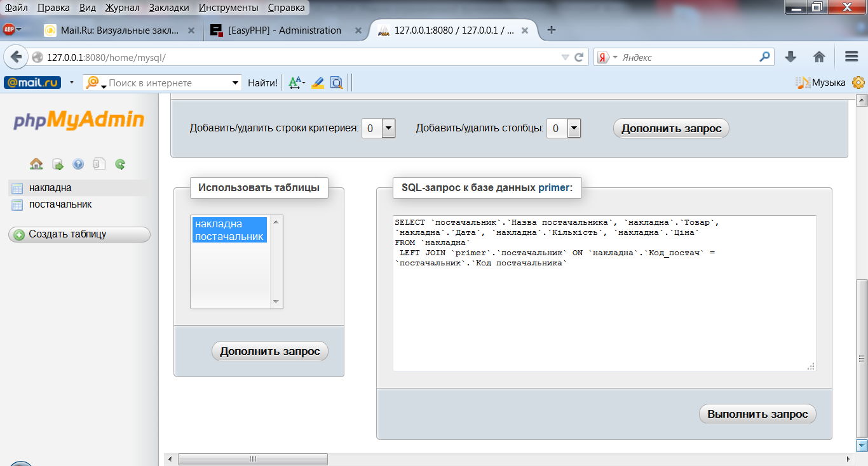
Task: Click the Mail.ru toolbar settings gear
Action: click(x=858, y=83)
